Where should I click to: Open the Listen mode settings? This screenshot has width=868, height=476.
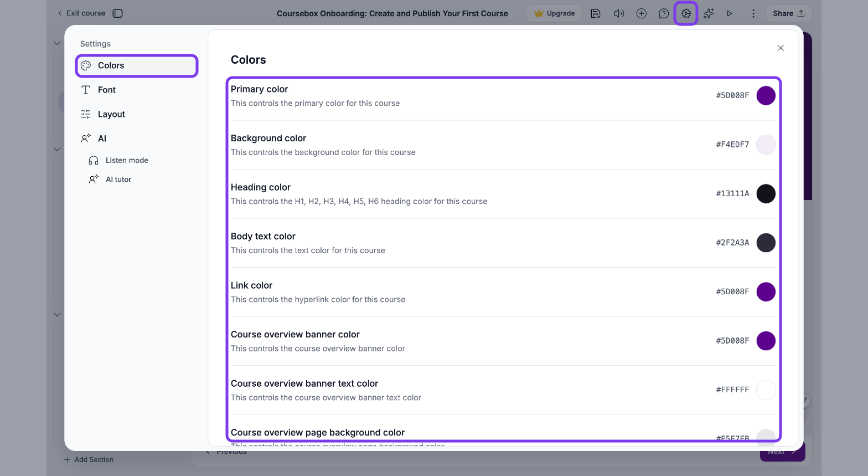(118, 160)
